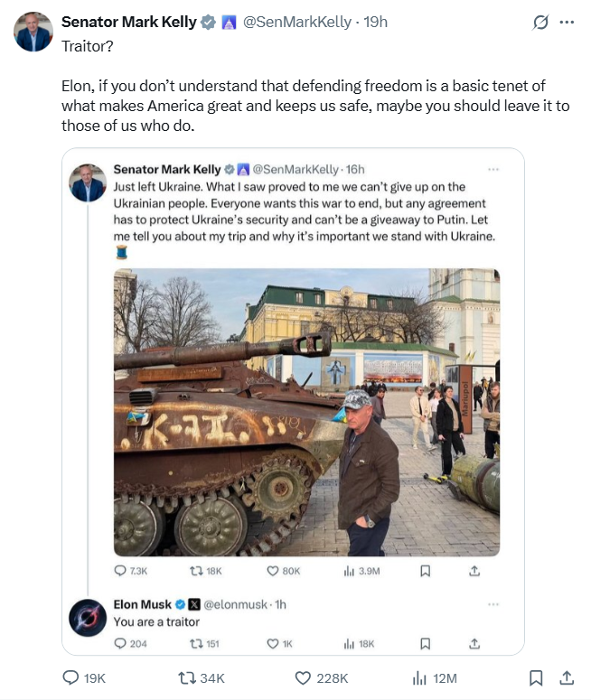Open the main post's more options menu
Screen dimensions: 591x700
(567, 23)
